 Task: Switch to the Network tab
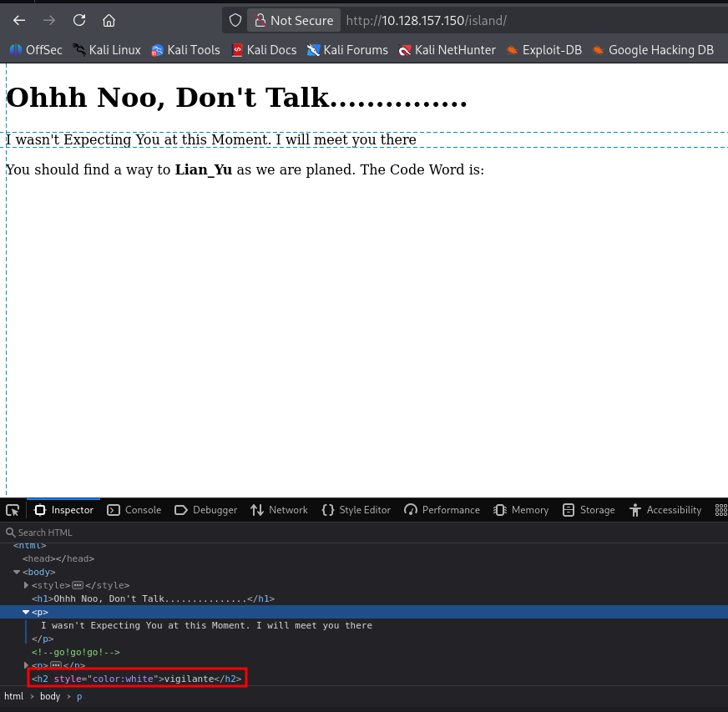pyautogui.click(x=279, y=510)
